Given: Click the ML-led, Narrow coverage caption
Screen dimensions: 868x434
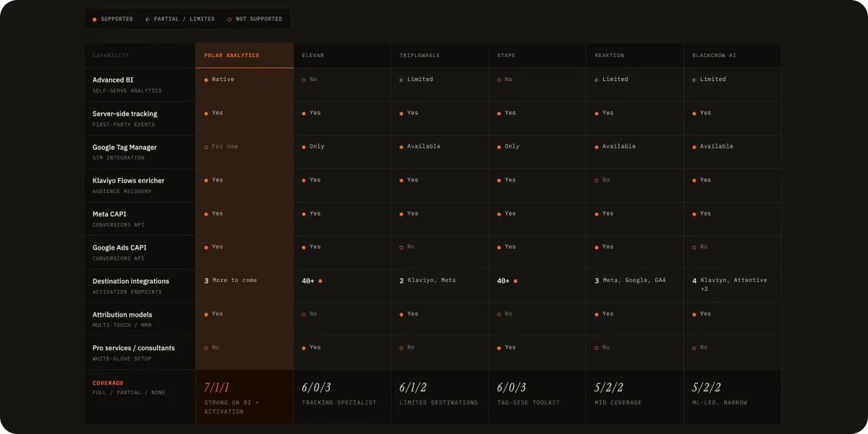Looking at the screenshot, I should tap(720, 403).
